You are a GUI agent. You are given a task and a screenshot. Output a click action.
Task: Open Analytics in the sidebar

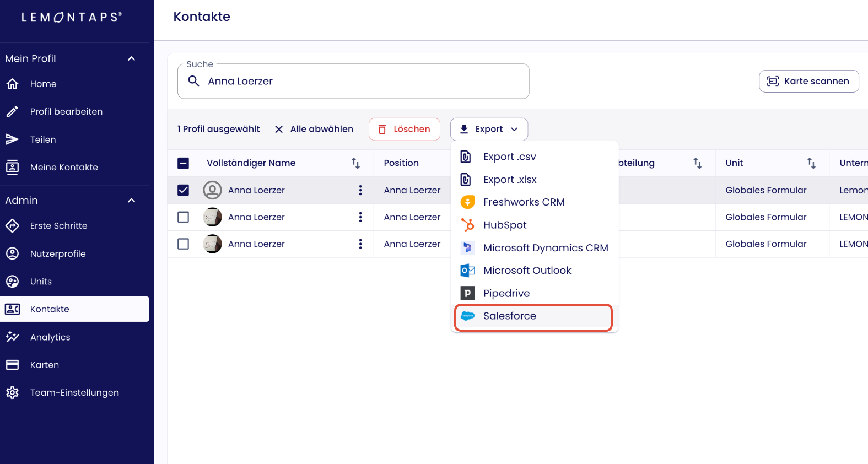[74, 337]
